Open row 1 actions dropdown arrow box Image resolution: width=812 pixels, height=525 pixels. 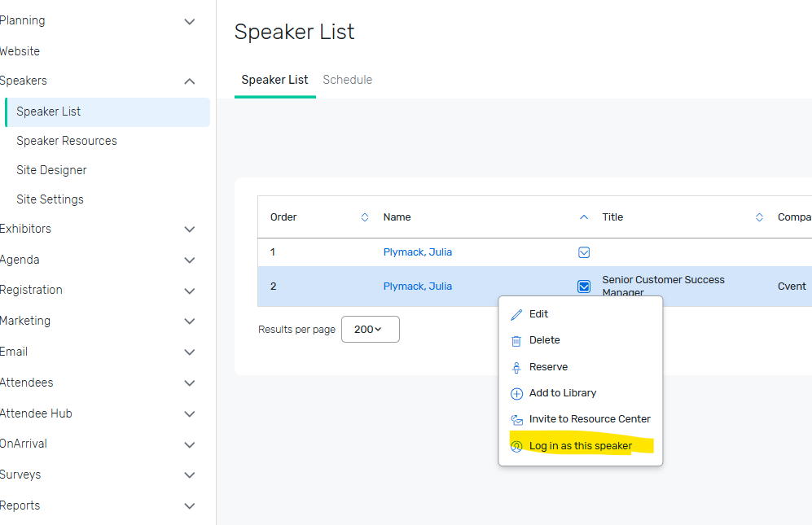(584, 252)
